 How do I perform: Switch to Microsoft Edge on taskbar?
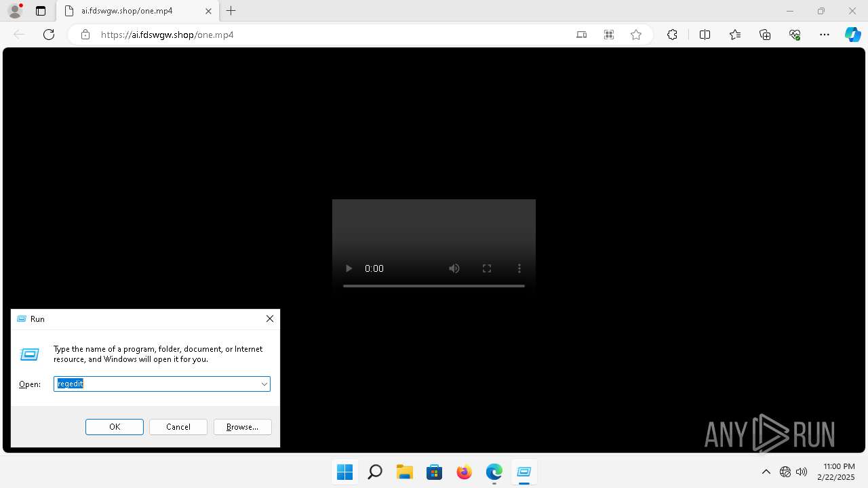point(494,472)
